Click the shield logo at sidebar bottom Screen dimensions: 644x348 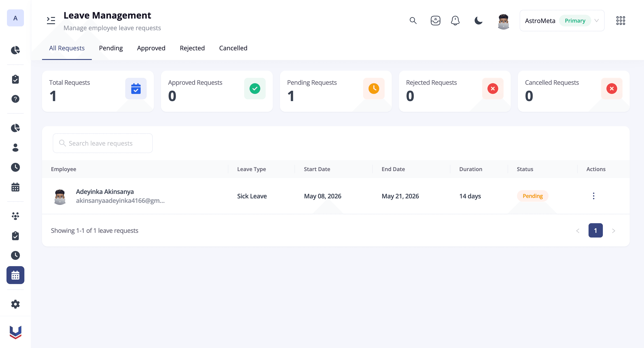point(15,332)
